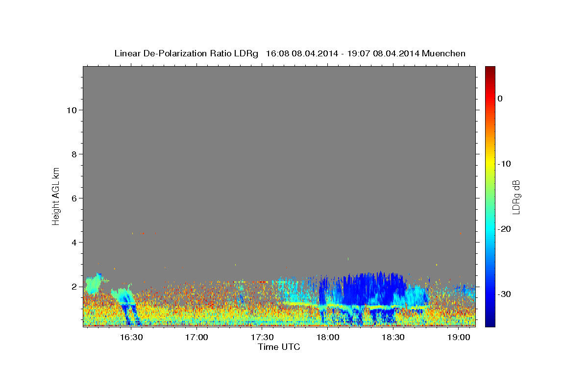The image size is (588, 392).
Task: Click the 18:00 time tick label
Action: point(328,337)
